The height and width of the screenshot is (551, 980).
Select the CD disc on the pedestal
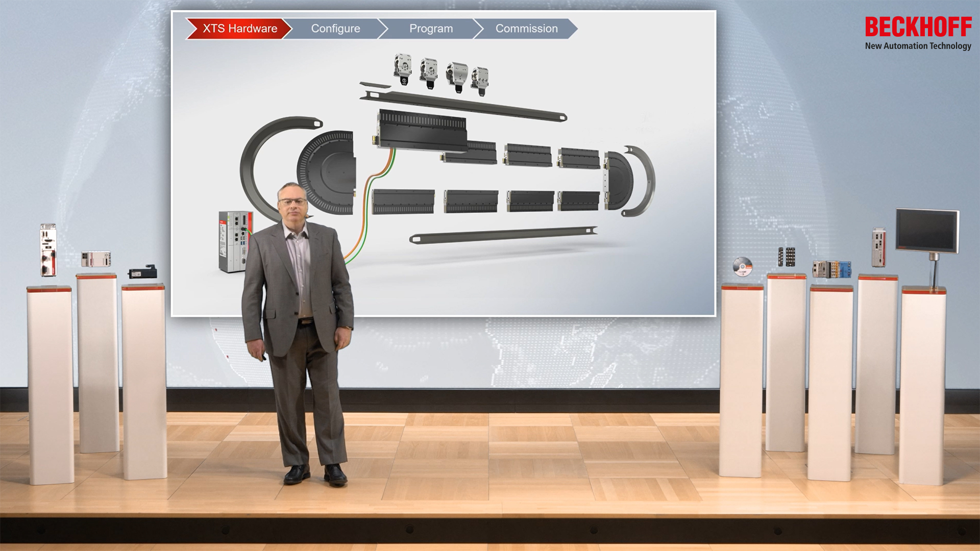(743, 266)
